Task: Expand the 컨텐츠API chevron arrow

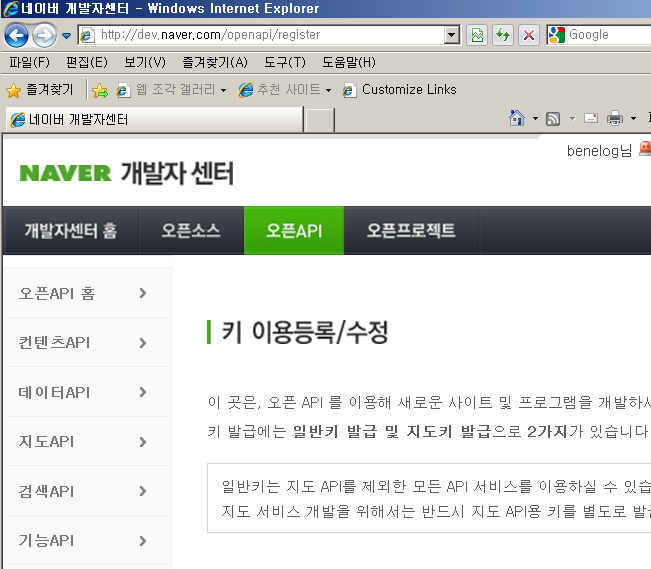Action: (143, 343)
